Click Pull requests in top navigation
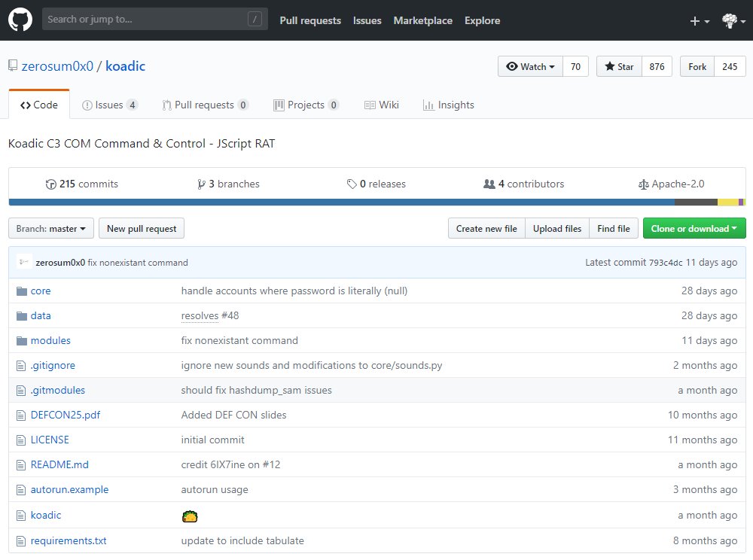This screenshot has height=560, width=753. (x=310, y=20)
